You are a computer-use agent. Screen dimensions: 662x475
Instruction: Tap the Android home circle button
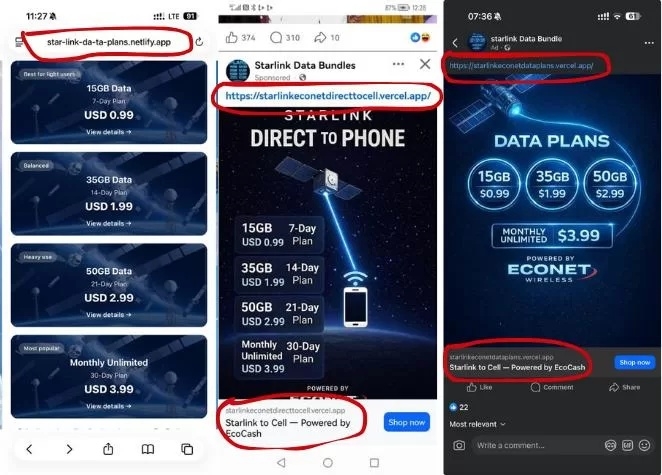[328, 463]
